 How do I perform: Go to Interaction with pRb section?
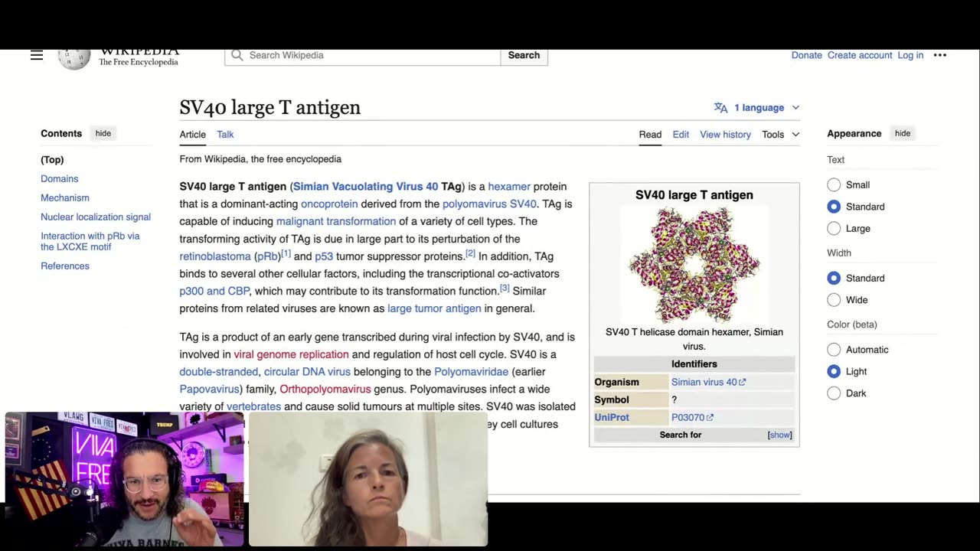(90, 241)
